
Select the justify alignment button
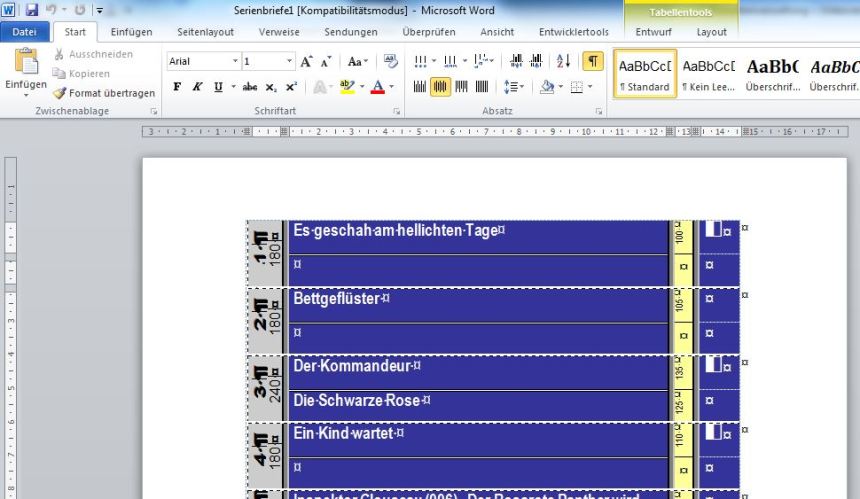(x=482, y=87)
